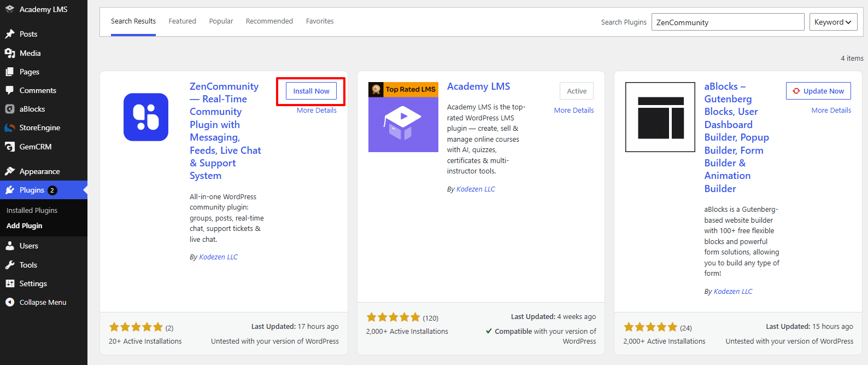Open the Tools menu label
This screenshot has height=365, width=868.
point(28,265)
